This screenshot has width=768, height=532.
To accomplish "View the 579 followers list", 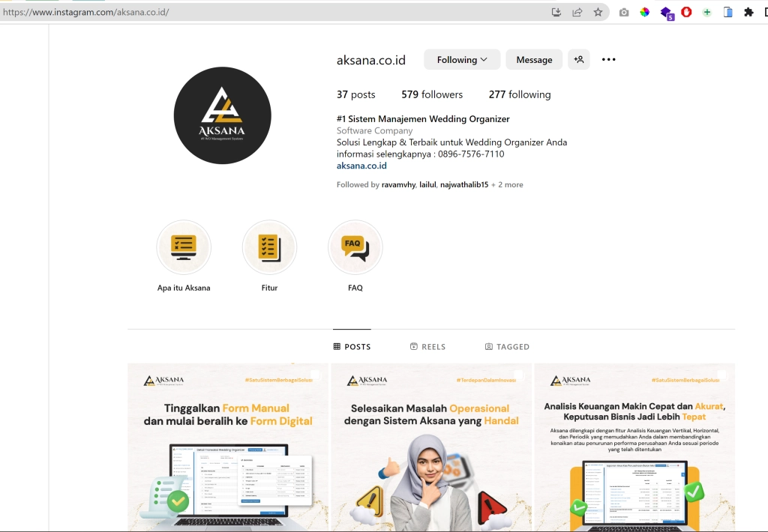I will click(432, 94).
